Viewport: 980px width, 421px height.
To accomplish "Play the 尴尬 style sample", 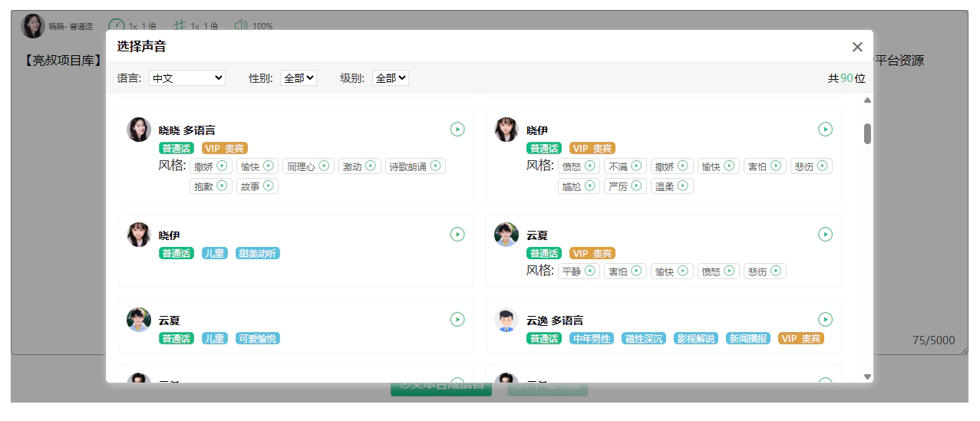I will coord(590,186).
